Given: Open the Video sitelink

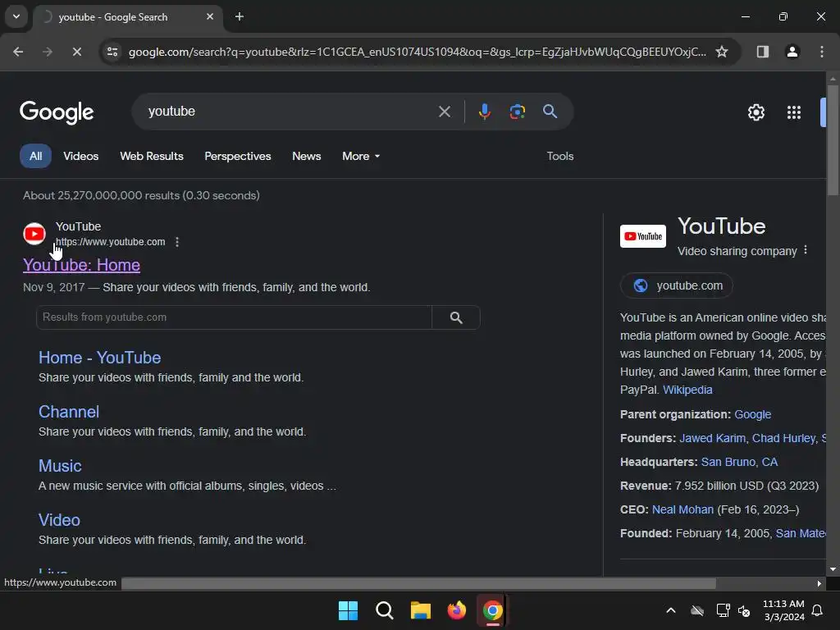Looking at the screenshot, I should tap(59, 519).
